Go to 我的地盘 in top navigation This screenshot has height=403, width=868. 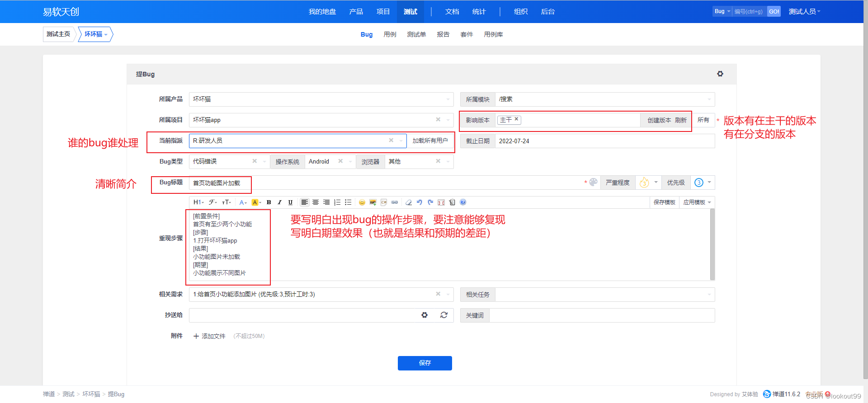click(x=322, y=12)
